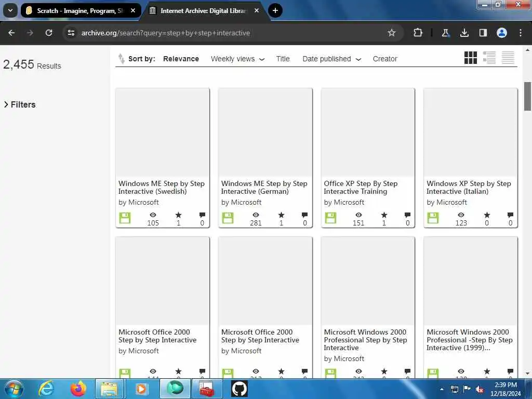The height and width of the screenshot is (399, 532).
Task: Click software floppy icon on Swedish Windows ME item
Action: [125, 218]
